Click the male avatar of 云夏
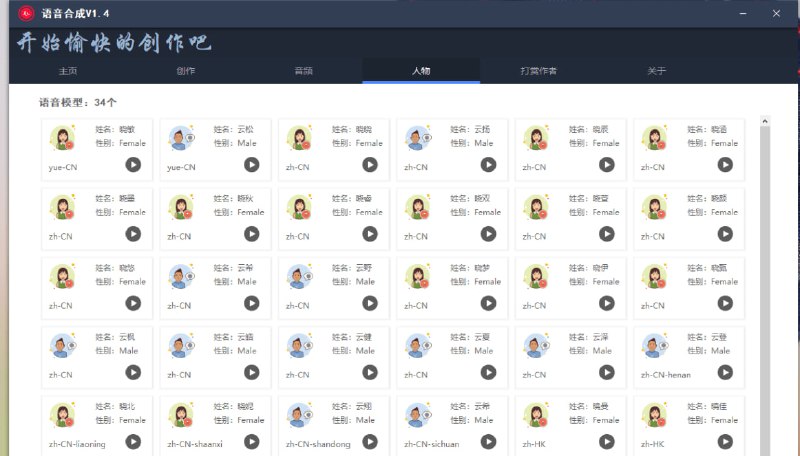This screenshot has width=800, height=456. point(418,346)
